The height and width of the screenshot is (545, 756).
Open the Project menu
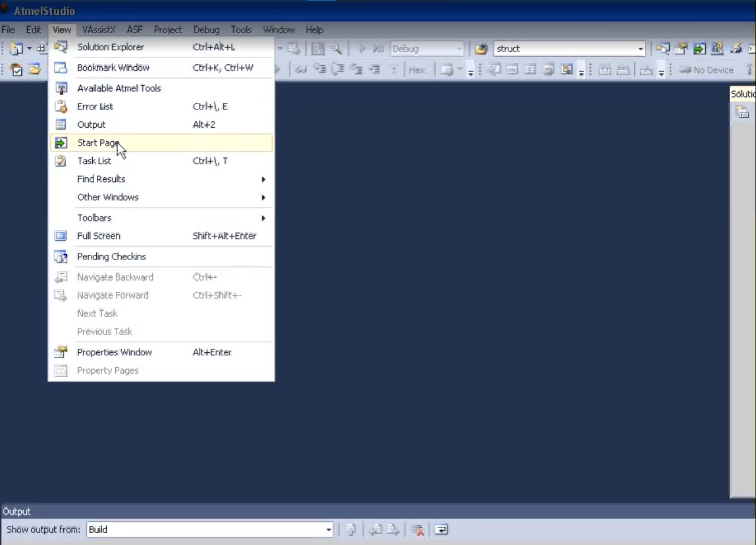pos(168,30)
